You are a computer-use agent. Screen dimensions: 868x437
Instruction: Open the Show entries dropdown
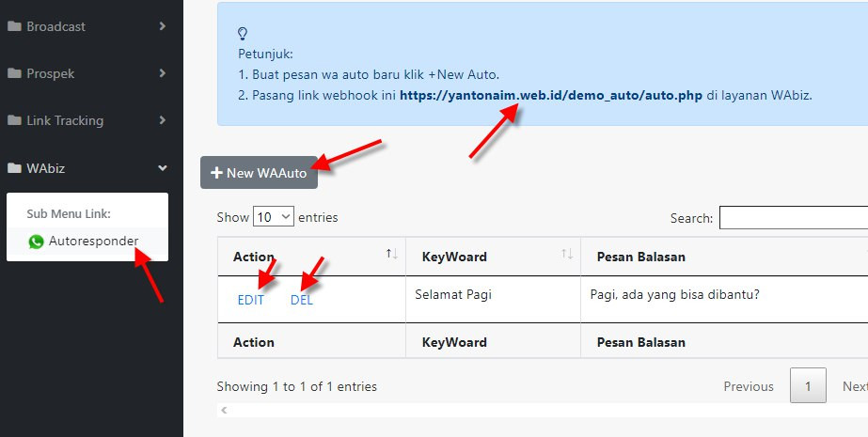(x=273, y=217)
